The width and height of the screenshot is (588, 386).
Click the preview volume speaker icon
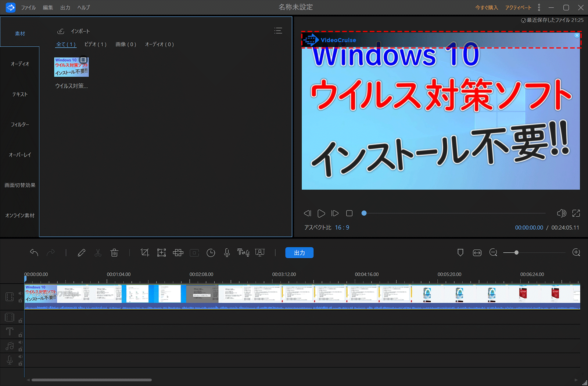(562, 213)
